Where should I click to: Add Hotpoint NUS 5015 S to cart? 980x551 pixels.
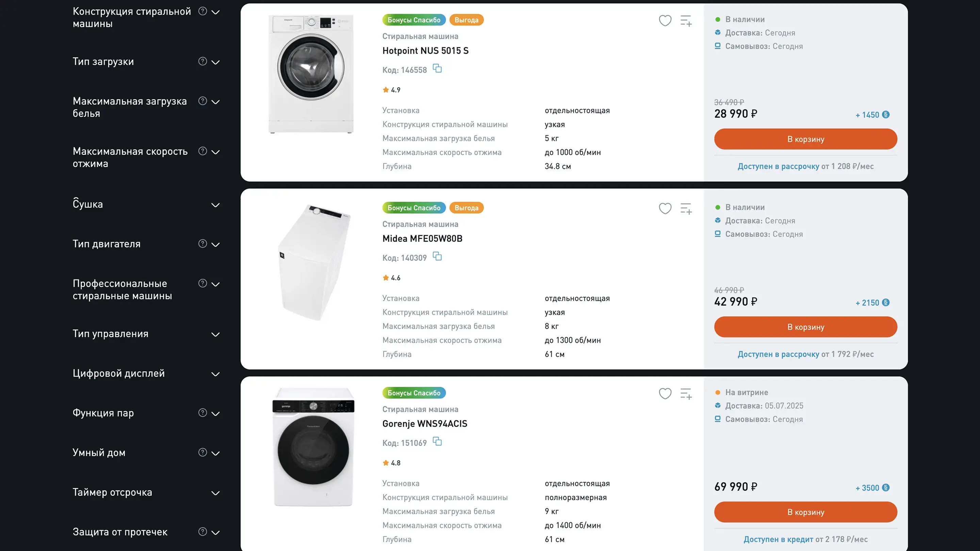805,139
